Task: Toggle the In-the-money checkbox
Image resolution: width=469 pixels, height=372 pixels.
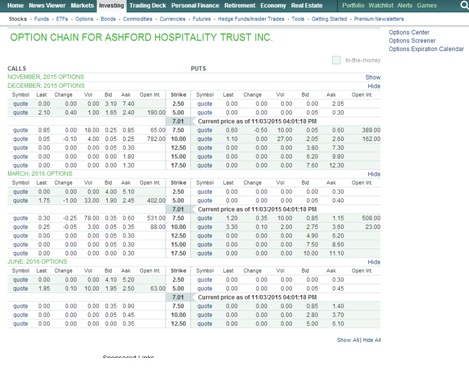Action: (336, 60)
